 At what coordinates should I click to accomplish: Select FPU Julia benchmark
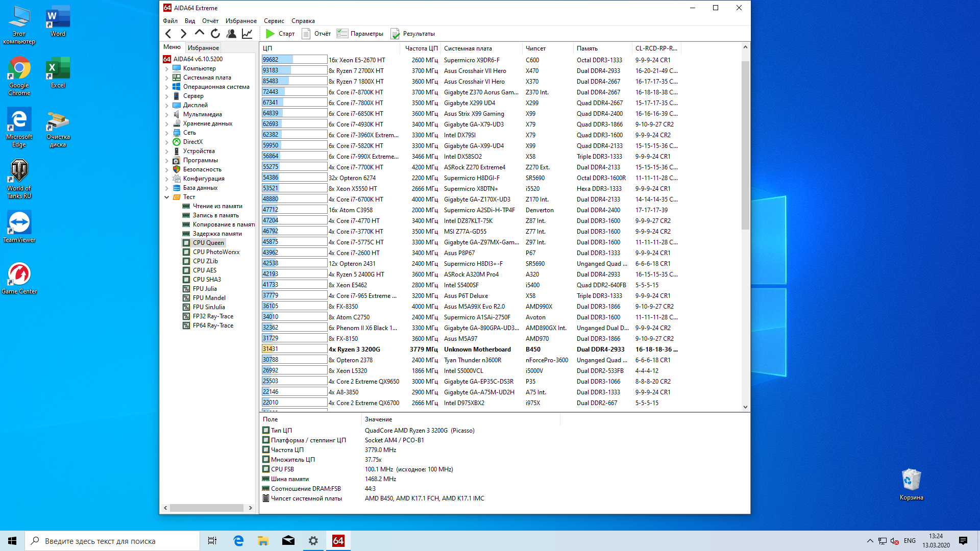(205, 289)
